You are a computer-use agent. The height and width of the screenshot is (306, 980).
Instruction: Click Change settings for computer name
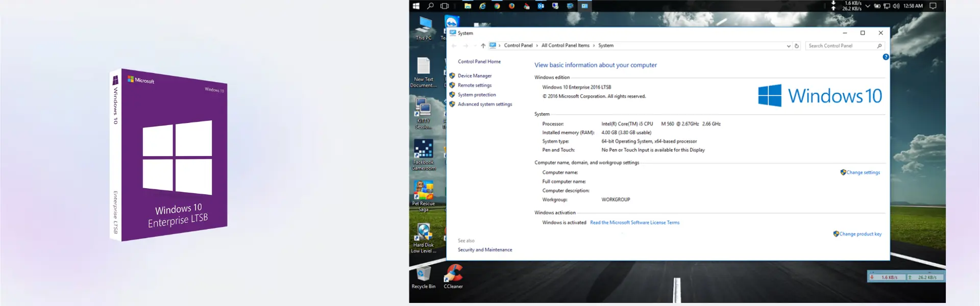pyautogui.click(x=863, y=172)
